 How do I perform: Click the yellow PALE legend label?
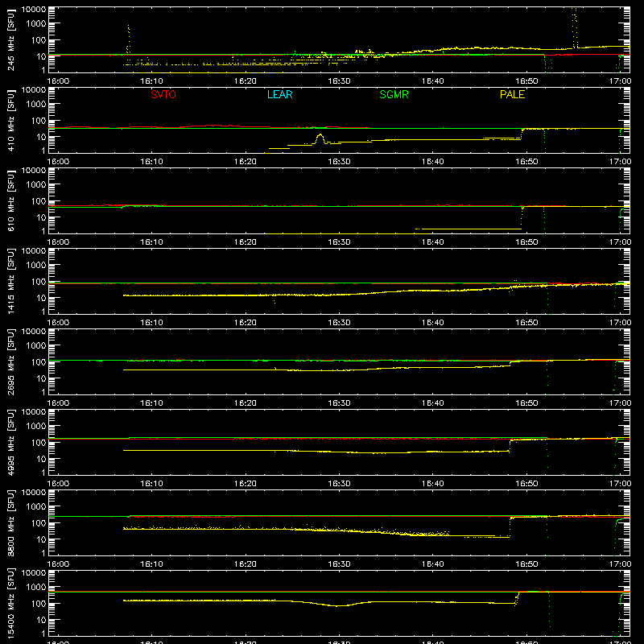tap(512, 94)
